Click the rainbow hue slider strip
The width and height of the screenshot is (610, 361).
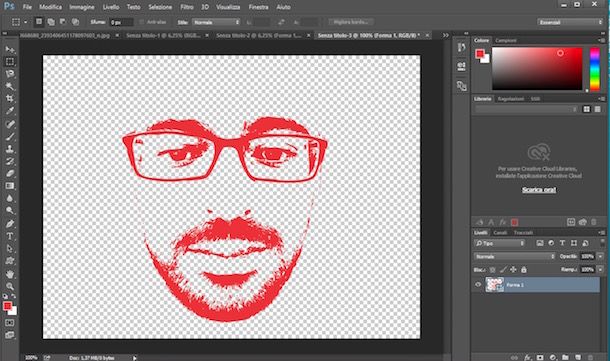tap(594, 69)
